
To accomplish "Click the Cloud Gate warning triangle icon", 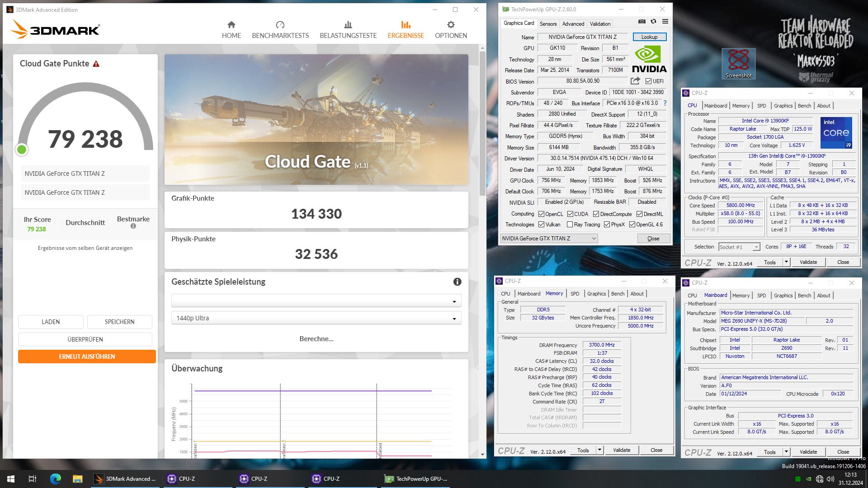I will (96, 64).
